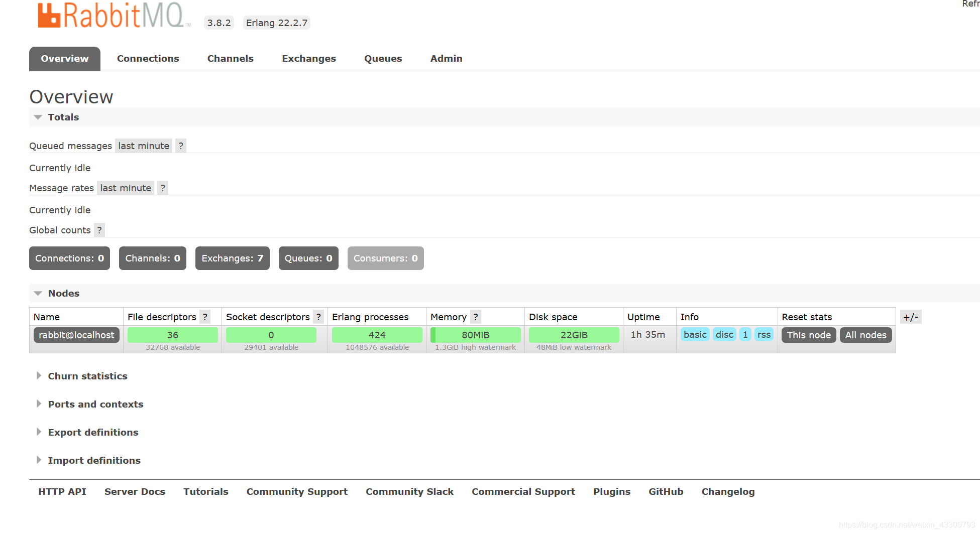Toggle node columns with +/- button
This screenshot has width=980, height=534.
pyautogui.click(x=911, y=317)
